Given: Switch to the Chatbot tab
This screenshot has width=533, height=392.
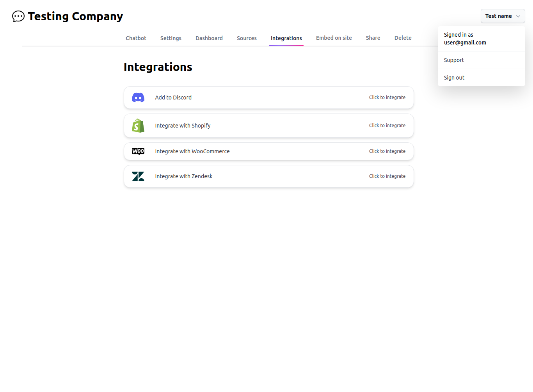Looking at the screenshot, I should (136, 38).
